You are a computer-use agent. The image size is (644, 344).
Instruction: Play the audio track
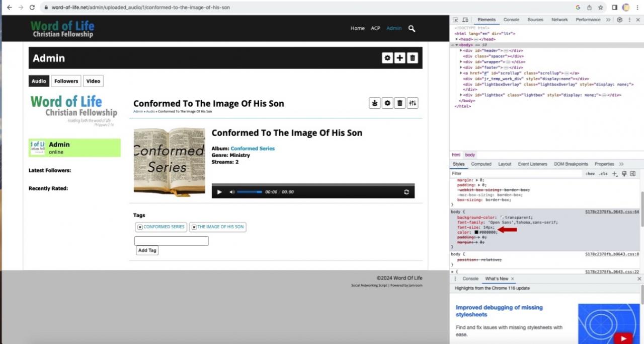[219, 192]
